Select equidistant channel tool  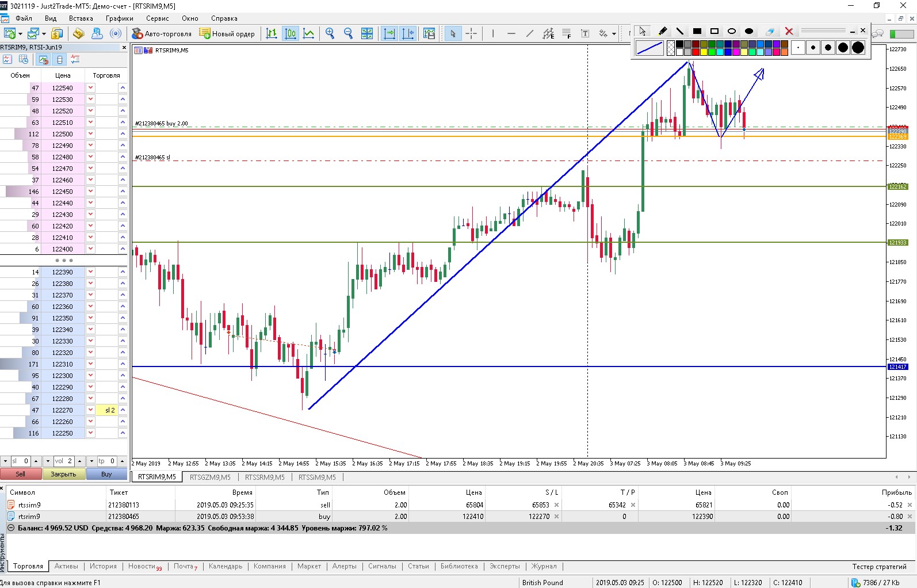(548, 33)
